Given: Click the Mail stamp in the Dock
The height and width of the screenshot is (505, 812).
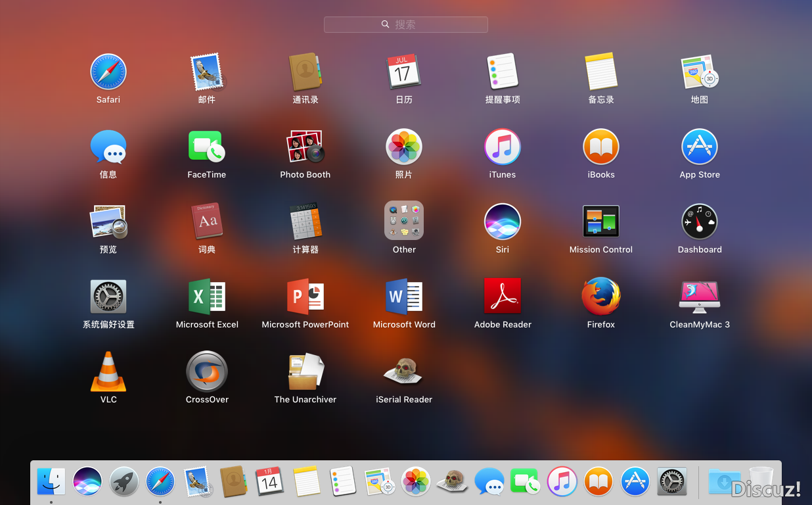Looking at the screenshot, I should [x=197, y=482].
